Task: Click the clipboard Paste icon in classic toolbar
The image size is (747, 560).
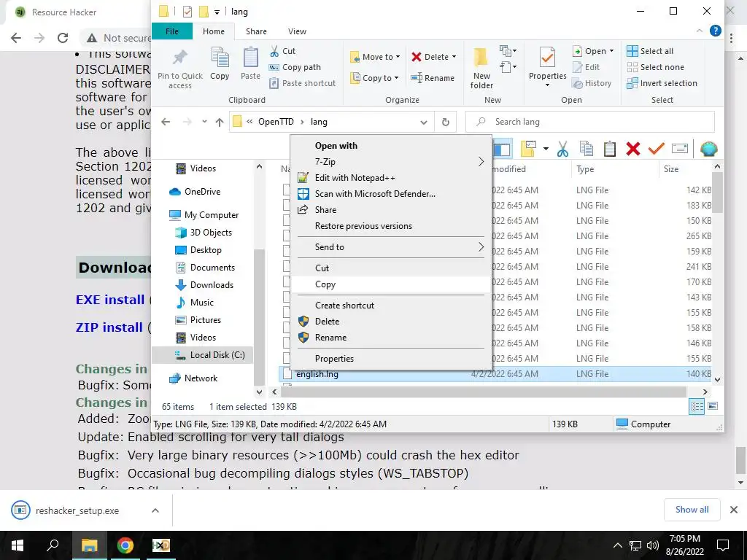Action: 610,149
